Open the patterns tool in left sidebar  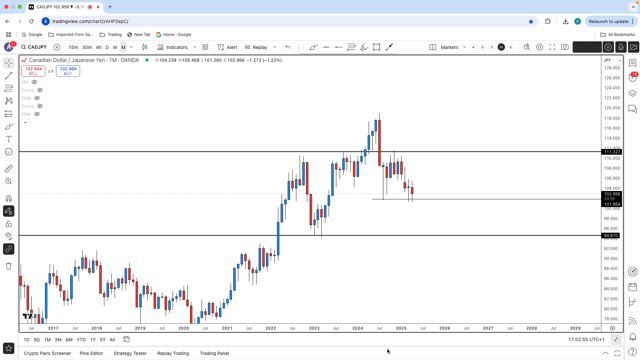pyautogui.click(x=9, y=101)
